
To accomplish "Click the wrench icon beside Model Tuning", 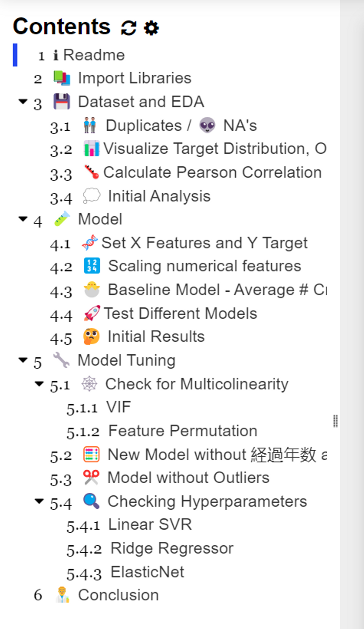I will click(x=61, y=360).
